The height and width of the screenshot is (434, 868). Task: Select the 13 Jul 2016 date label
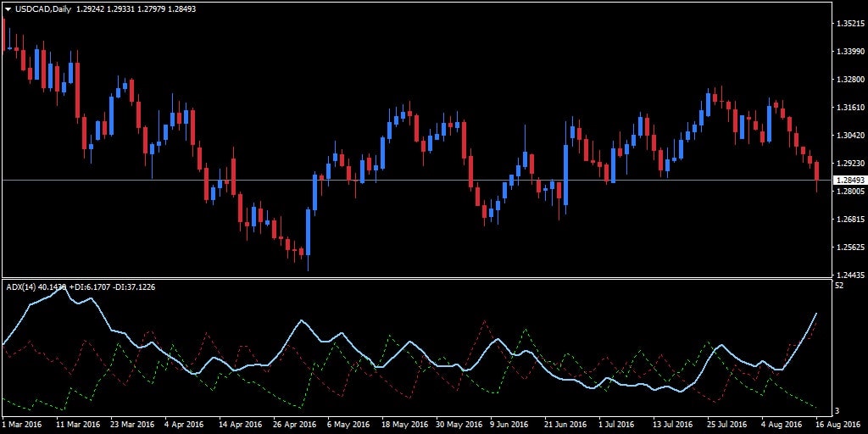pos(674,425)
